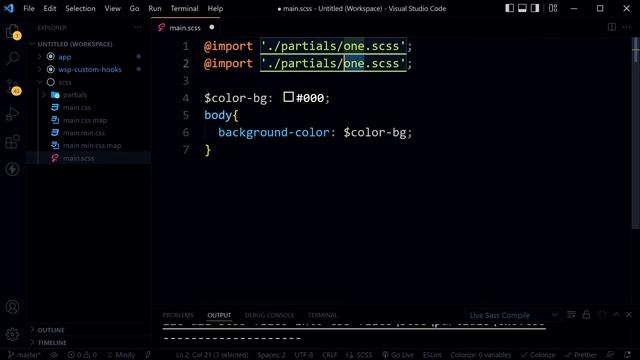Screen dimensions: 640x360
Task: Toggle the output scroll lock icon
Action: [x=587, y=315]
